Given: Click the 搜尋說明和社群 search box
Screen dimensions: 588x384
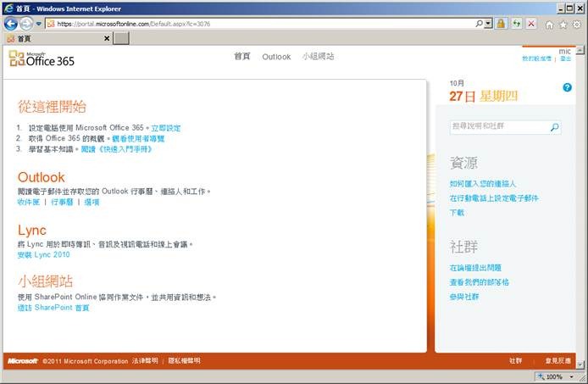Looking at the screenshot, I should click(500, 127).
